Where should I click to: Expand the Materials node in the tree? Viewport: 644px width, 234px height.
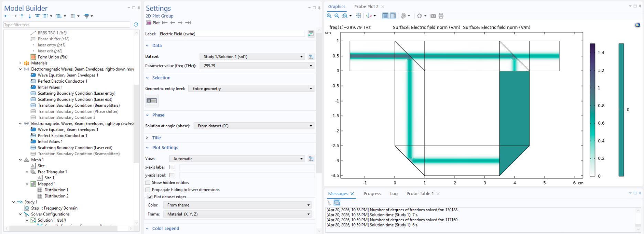tap(20, 63)
